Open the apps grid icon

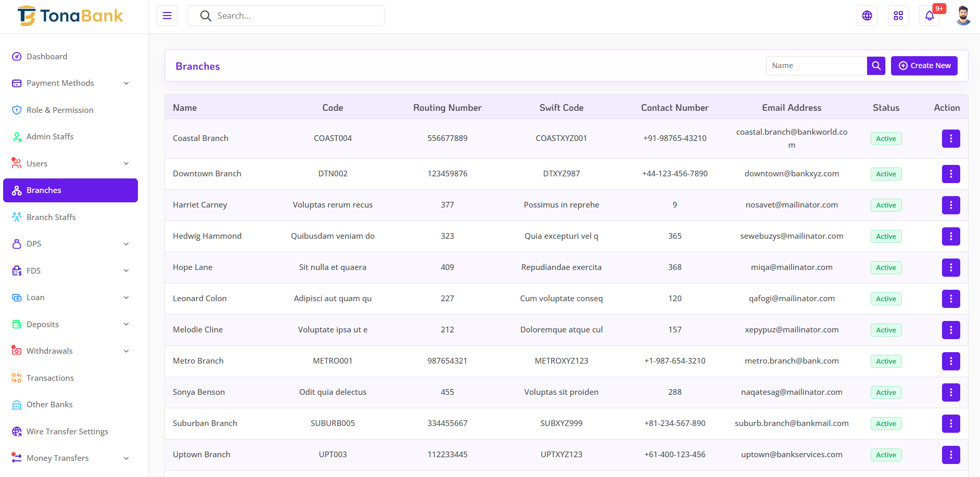(898, 16)
